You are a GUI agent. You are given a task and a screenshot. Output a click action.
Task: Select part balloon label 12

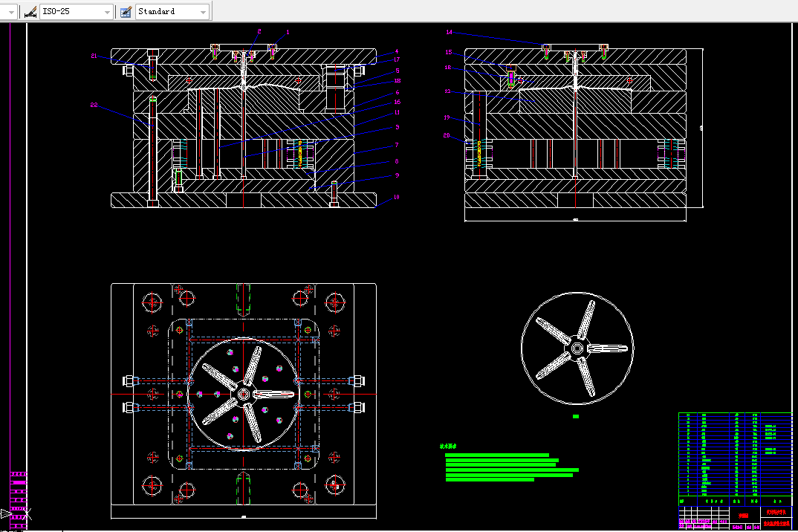pos(448,67)
